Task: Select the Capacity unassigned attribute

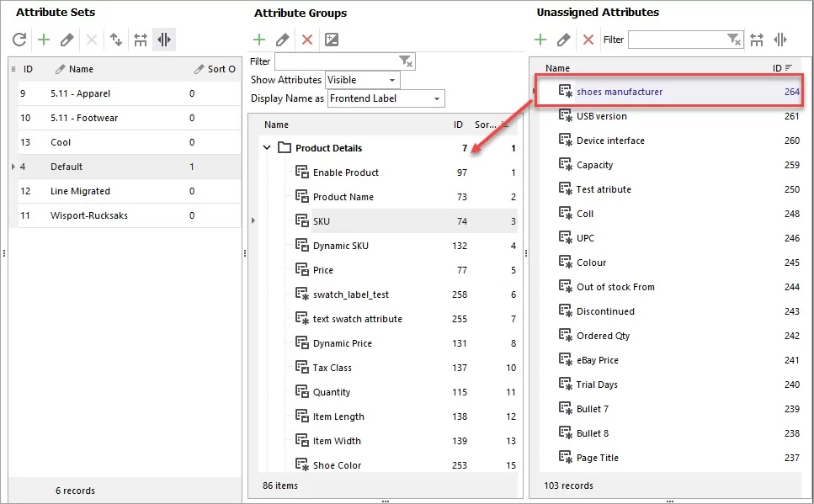Action: pyautogui.click(x=595, y=165)
